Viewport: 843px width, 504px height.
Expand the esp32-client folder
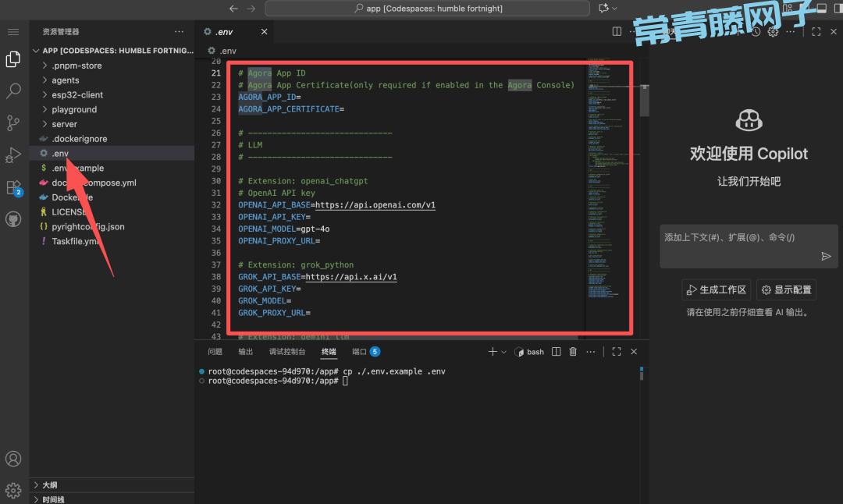pyautogui.click(x=112, y=94)
